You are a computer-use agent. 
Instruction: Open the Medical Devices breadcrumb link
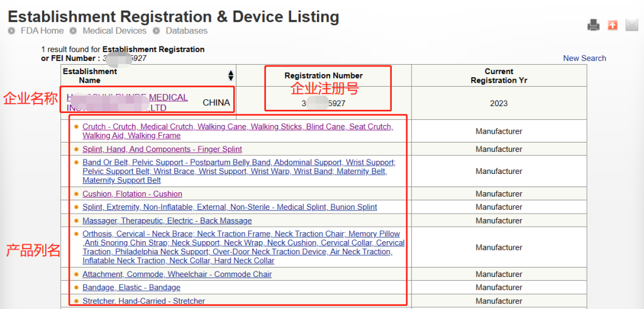tap(114, 31)
